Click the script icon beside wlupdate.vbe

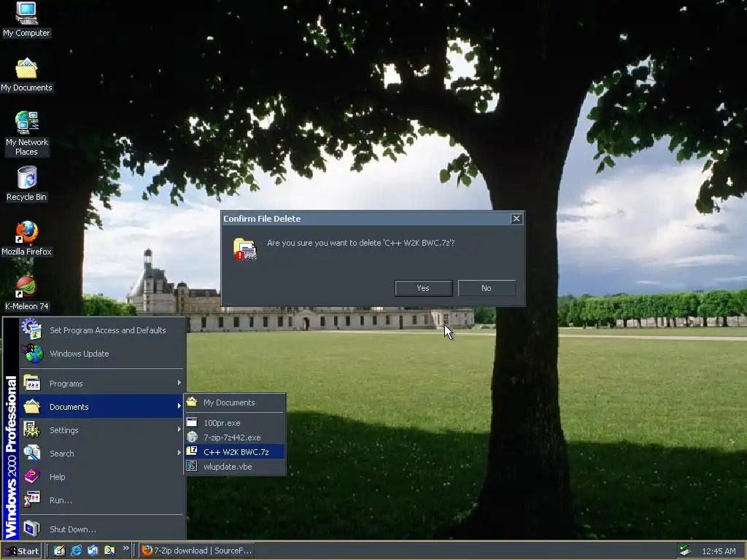click(x=192, y=466)
